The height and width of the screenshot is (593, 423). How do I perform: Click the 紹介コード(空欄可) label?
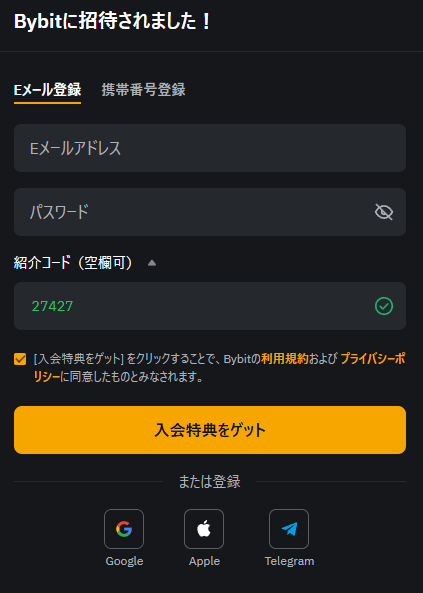[x=73, y=263]
